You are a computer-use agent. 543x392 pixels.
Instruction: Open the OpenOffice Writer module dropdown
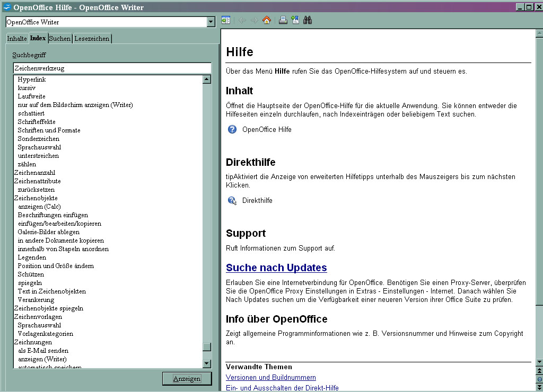(x=211, y=22)
